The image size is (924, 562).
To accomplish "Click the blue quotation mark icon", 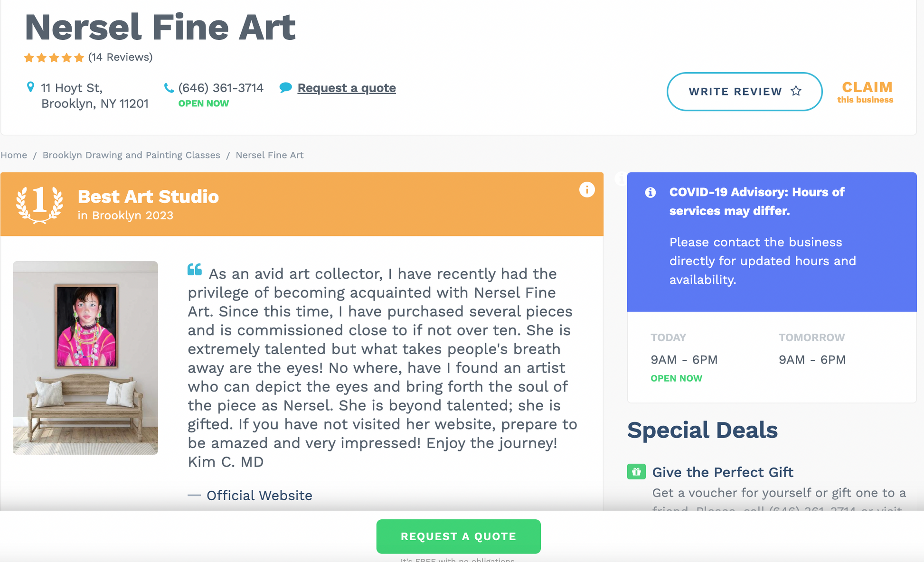I will tap(195, 270).
